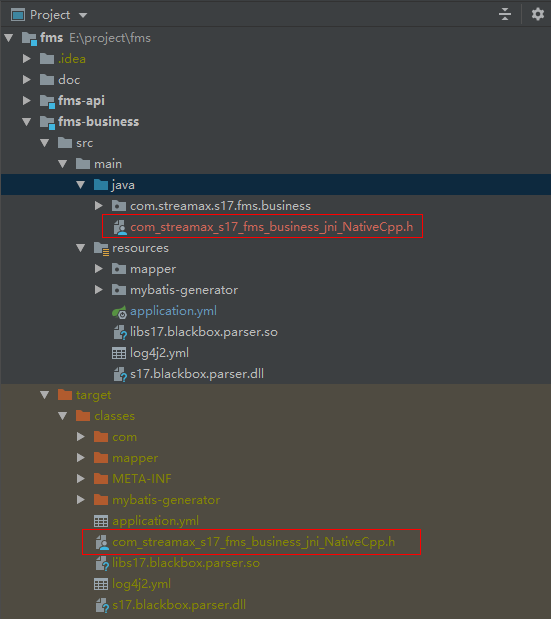
Task: Select com_streamax_s17_fms_business_jni_NativeCpp.h under java
Action: [272, 227]
